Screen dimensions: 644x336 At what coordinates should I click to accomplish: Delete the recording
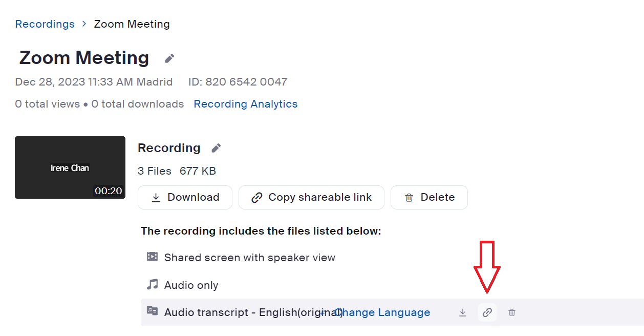(x=429, y=197)
